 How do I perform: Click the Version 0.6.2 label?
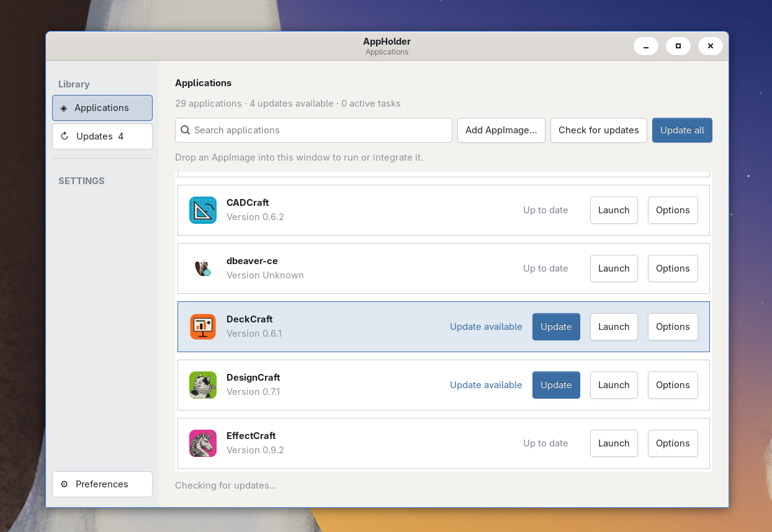coord(255,217)
